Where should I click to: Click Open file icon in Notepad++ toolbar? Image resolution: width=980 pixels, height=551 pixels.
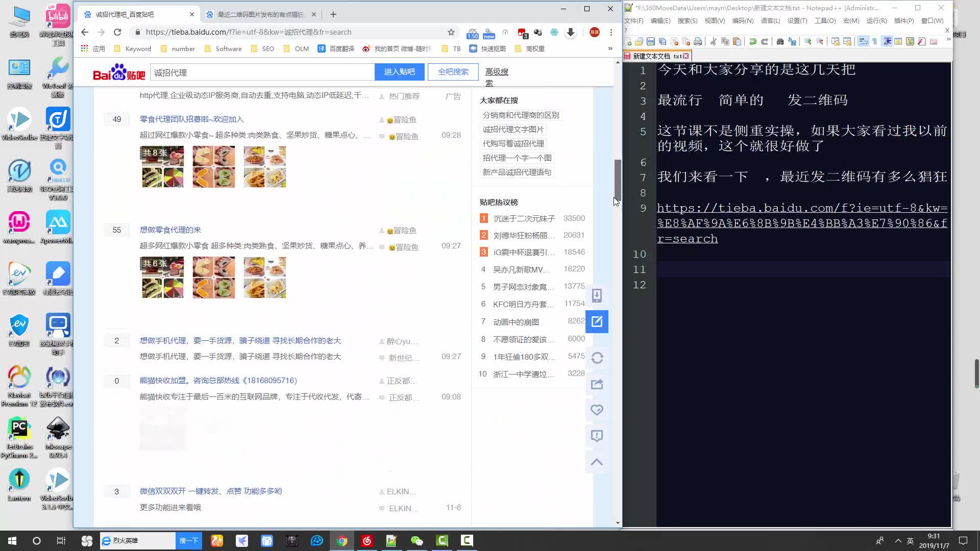639,41
